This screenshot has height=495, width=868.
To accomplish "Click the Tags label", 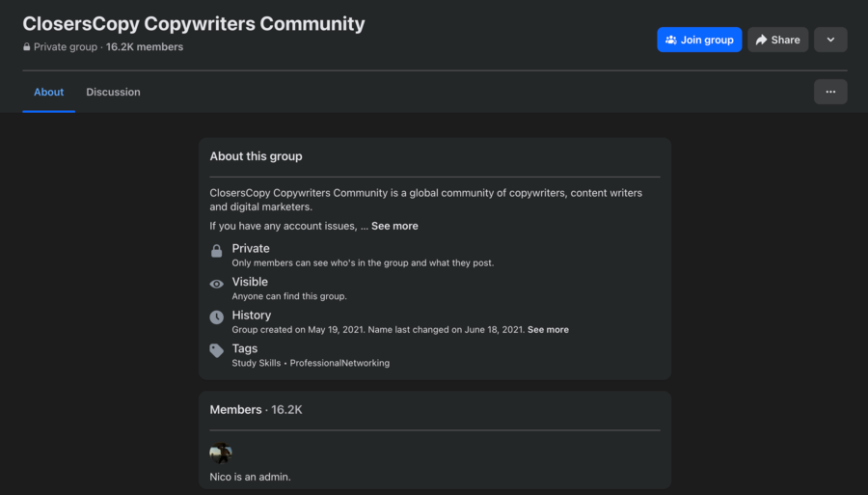I will (x=245, y=348).
